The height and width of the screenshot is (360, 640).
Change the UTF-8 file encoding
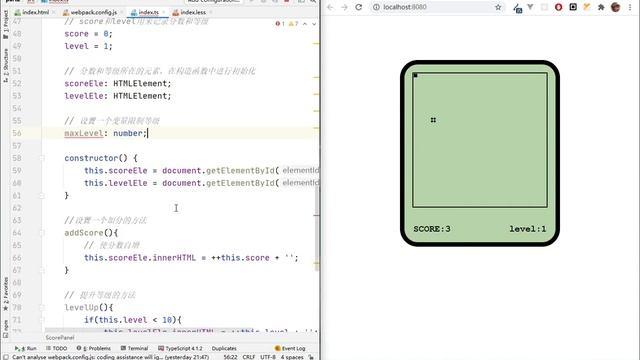pos(268,357)
